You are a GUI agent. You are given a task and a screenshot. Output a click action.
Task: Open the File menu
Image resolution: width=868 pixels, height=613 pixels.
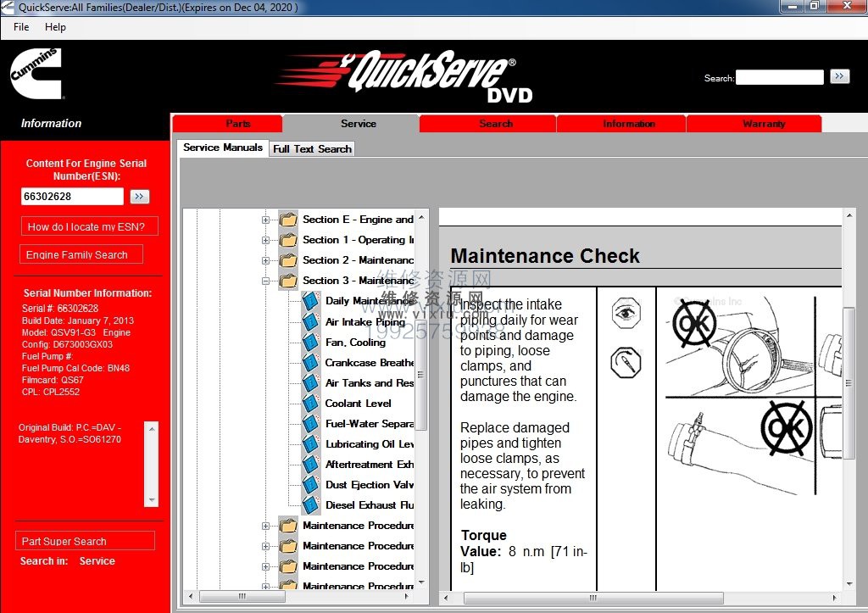click(x=21, y=27)
